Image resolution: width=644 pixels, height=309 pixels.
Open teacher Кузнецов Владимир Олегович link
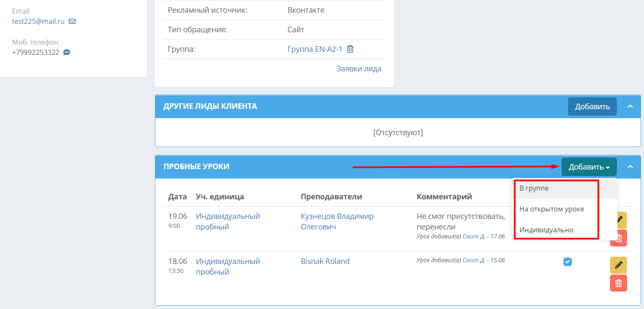click(337, 221)
